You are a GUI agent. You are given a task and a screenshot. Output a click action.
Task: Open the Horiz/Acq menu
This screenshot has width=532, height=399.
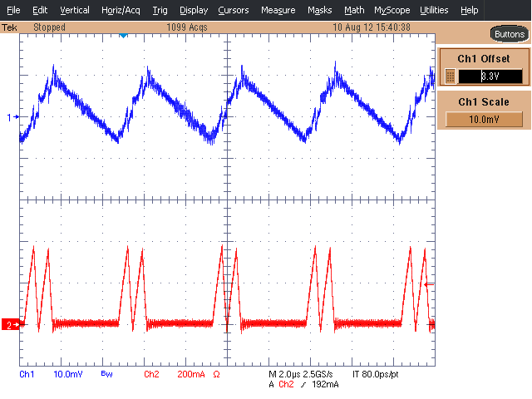click(121, 10)
